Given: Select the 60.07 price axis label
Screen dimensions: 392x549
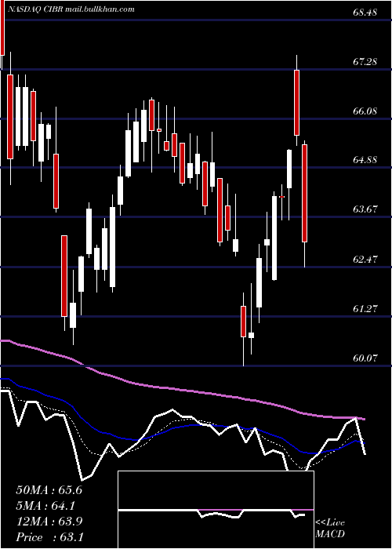Looking at the screenshot, I should tap(365, 358).
